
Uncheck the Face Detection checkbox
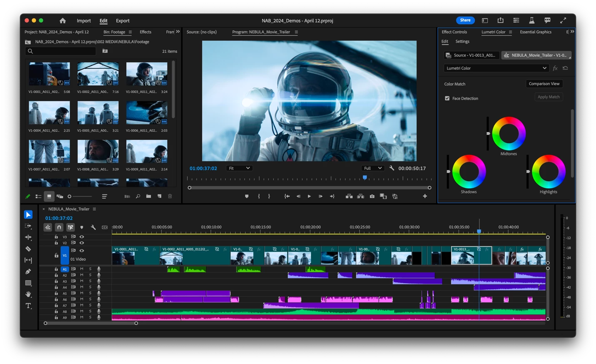[x=447, y=98]
